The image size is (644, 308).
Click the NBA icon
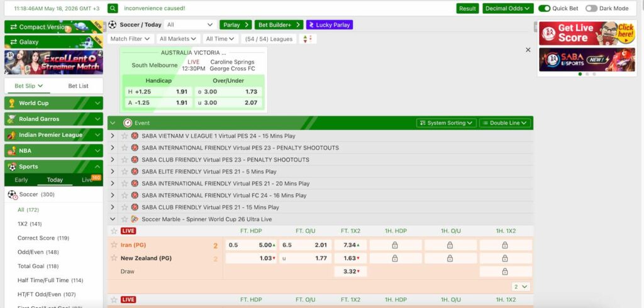(x=12, y=151)
